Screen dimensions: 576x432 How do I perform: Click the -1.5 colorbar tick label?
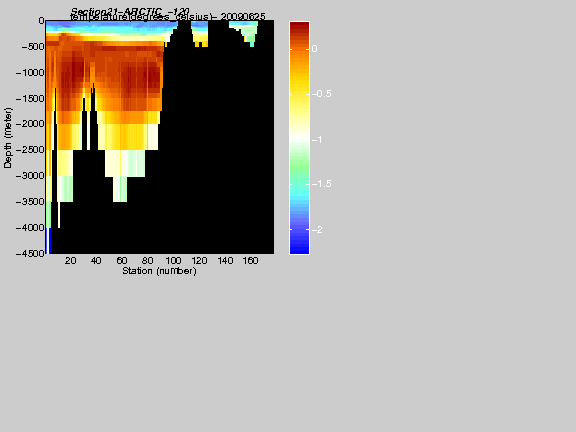tap(321, 184)
